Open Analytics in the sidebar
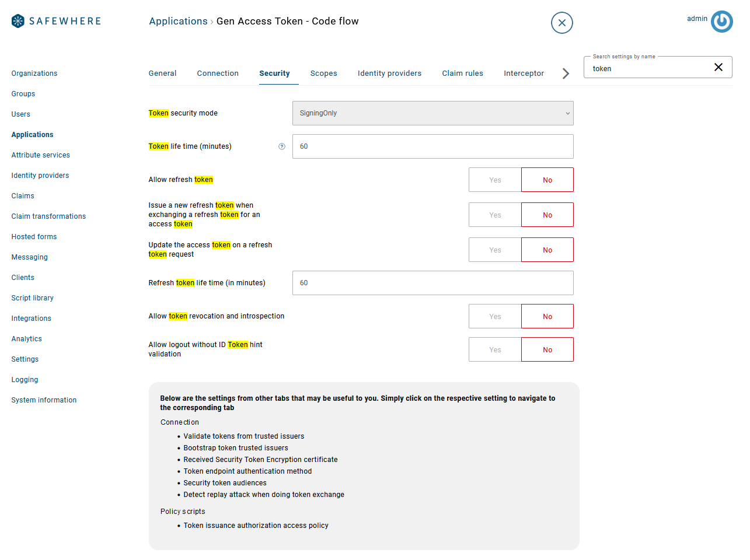The height and width of the screenshot is (560, 750). coord(27,339)
